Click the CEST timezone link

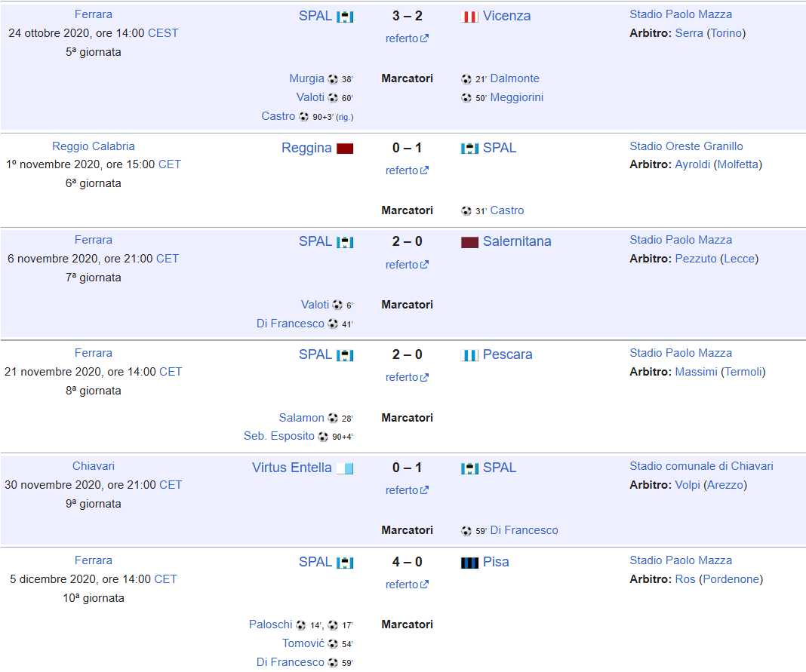tap(163, 33)
